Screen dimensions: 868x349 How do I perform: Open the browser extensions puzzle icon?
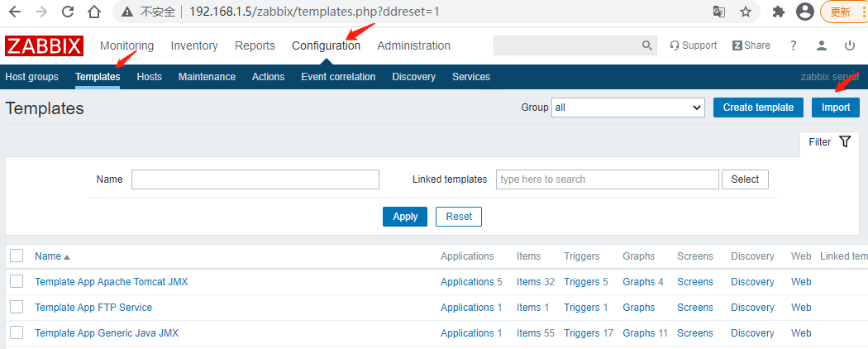pyautogui.click(x=778, y=12)
